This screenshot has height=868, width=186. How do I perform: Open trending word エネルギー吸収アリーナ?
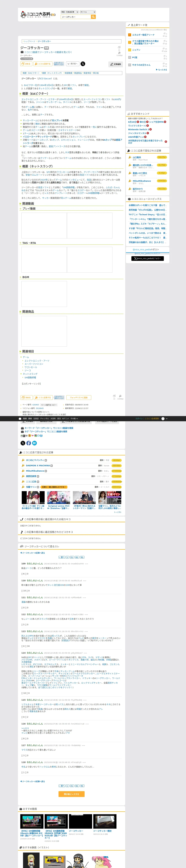coord(143,35)
